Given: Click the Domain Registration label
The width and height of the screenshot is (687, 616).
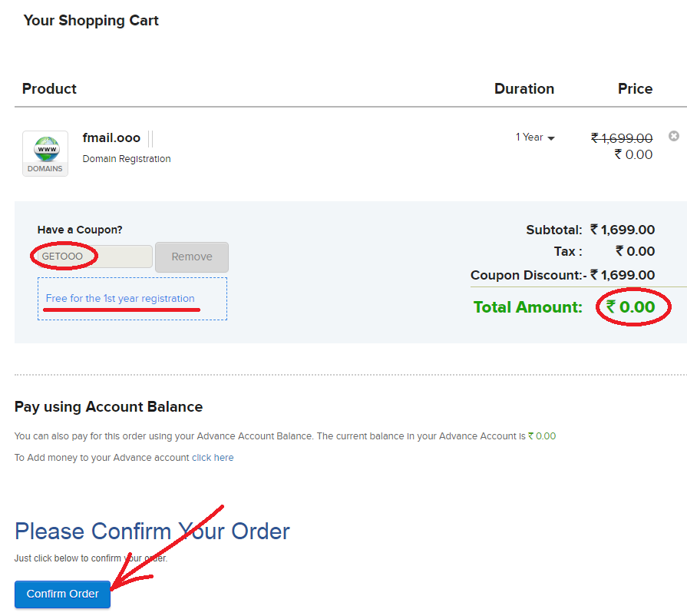Looking at the screenshot, I should click(127, 159).
